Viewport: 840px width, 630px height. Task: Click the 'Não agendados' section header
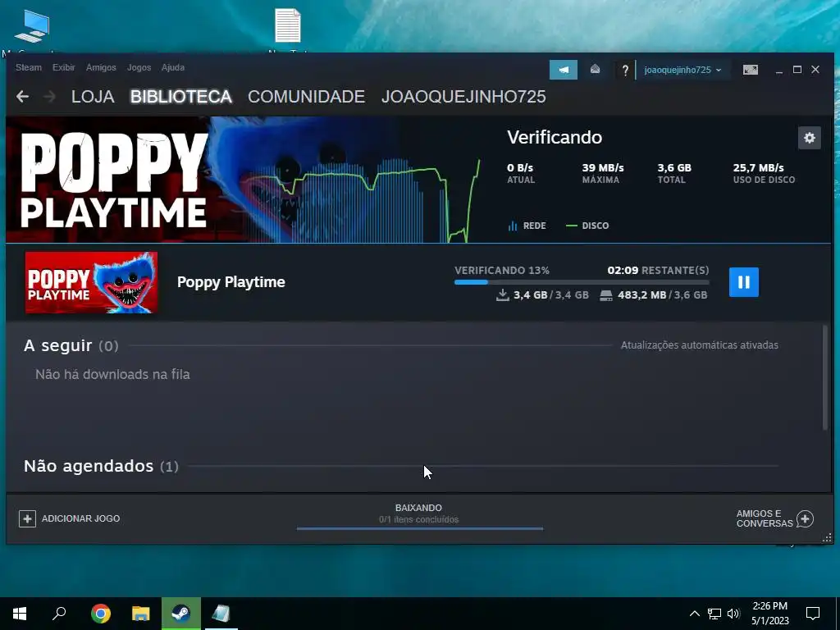(x=101, y=466)
